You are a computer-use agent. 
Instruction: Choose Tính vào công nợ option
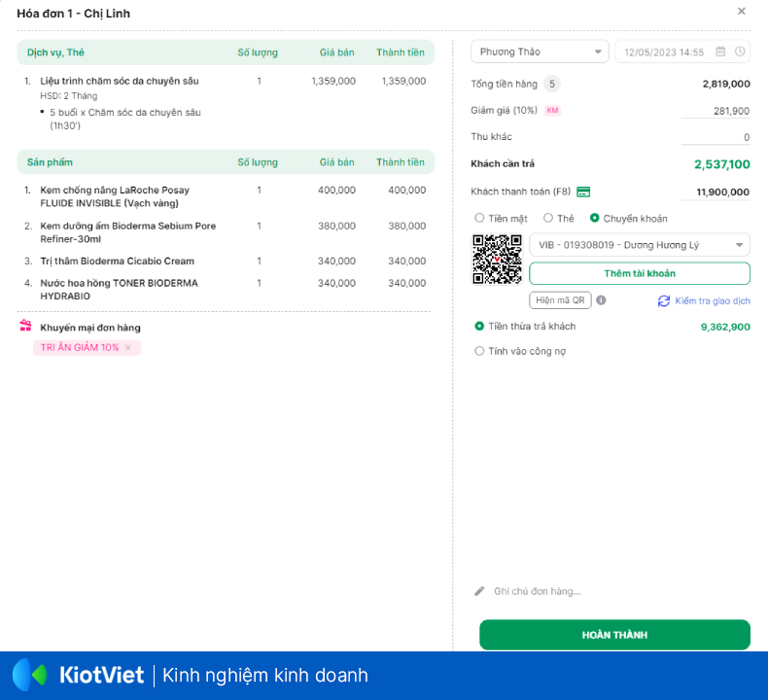(479, 351)
